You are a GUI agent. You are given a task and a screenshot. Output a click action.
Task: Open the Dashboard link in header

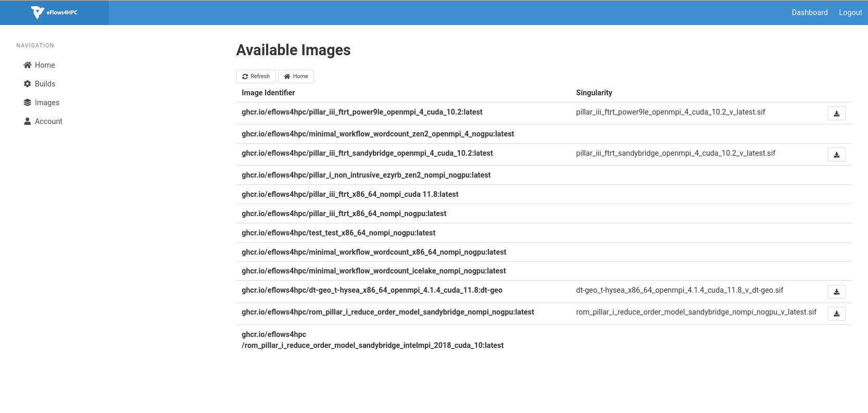[810, 12]
